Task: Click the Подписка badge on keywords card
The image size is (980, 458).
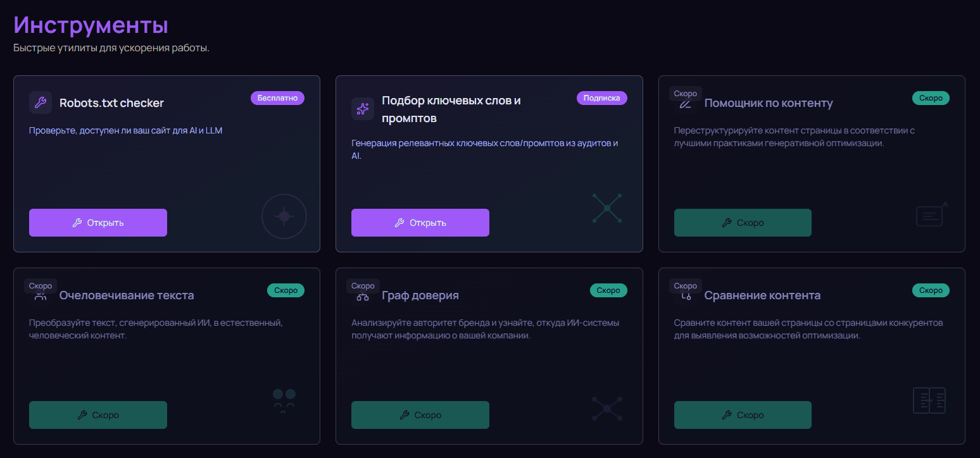Action: click(x=601, y=98)
